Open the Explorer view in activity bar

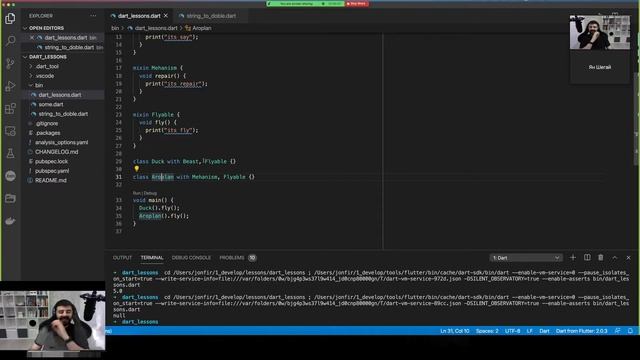coord(10,18)
